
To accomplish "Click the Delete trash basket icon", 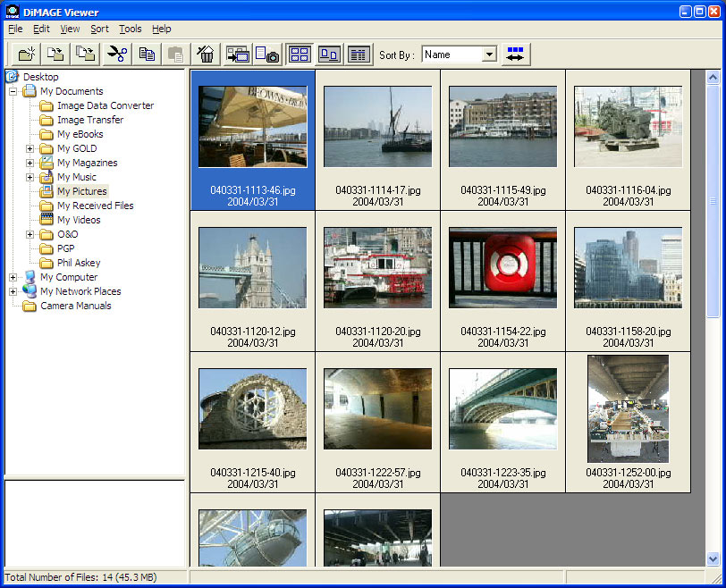I will pyautogui.click(x=206, y=55).
